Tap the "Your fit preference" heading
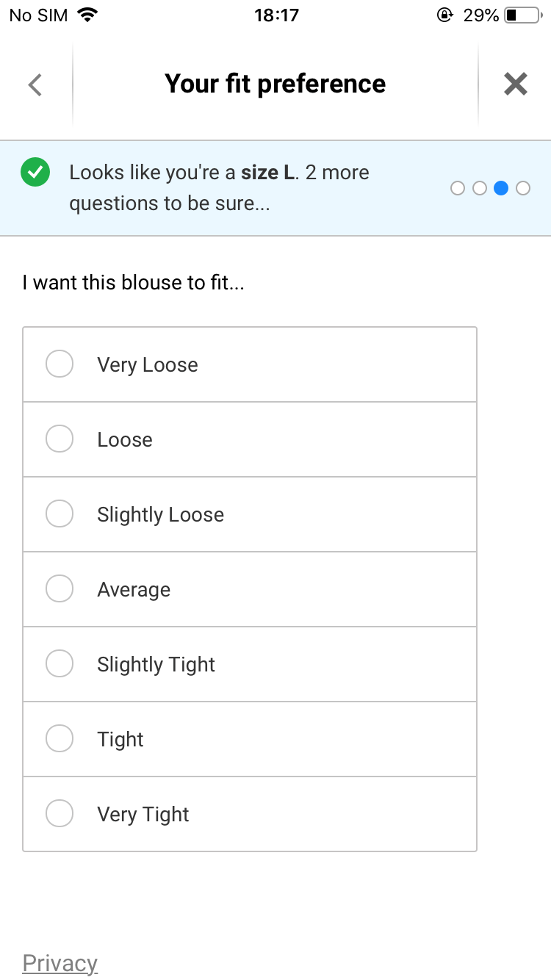The width and height of the screenshot is (551, 980). pos(275,84)
